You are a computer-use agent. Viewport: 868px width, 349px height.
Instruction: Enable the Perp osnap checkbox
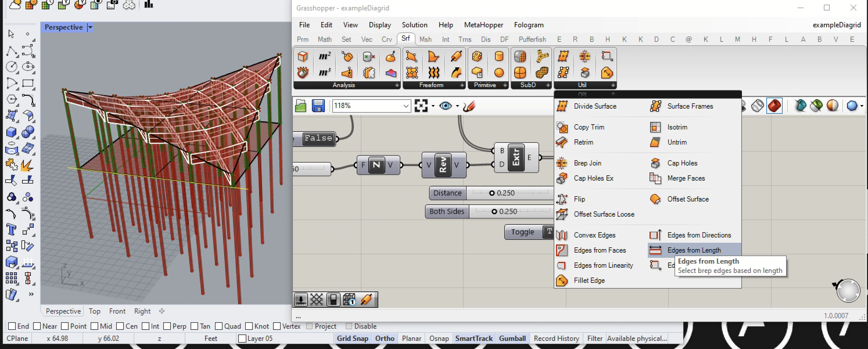point(167,326)
